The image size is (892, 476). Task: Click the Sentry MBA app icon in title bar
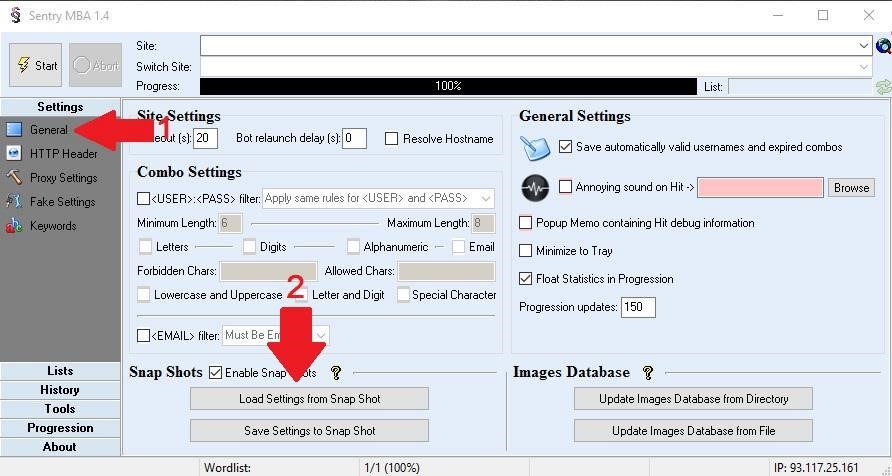pyautogui.click(x=16, y=15)
